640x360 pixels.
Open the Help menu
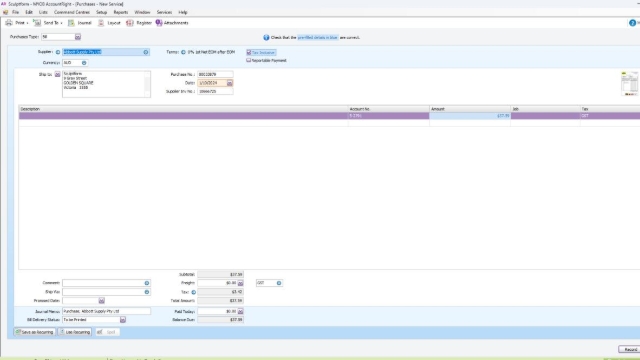pos(183,12)
